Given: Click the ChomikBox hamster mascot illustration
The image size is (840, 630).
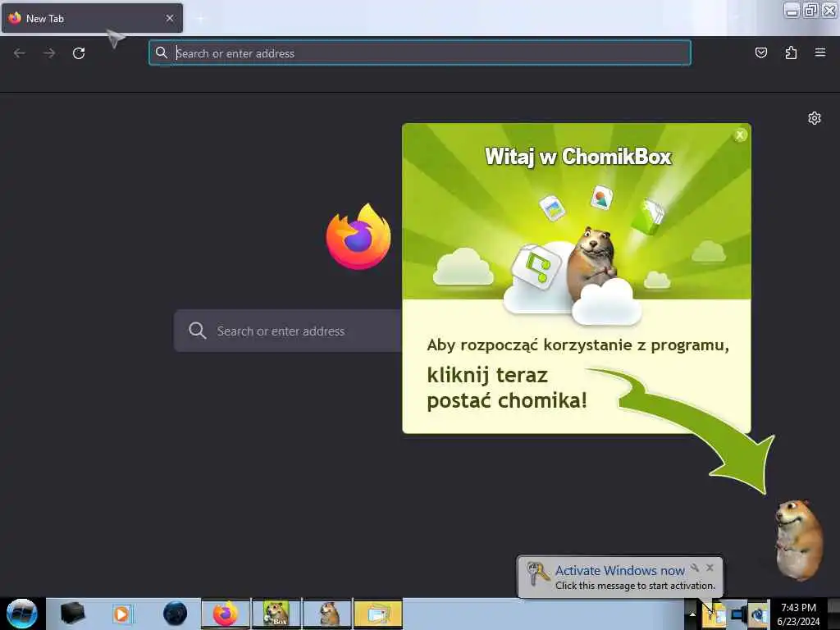Looking at the screenshot, I should tap(592, 264).
